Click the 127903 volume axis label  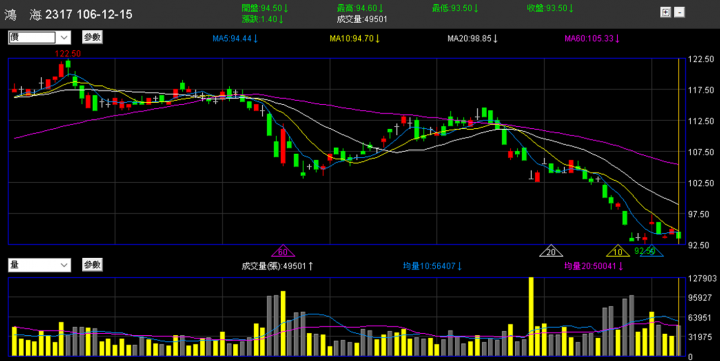[702, 279]
